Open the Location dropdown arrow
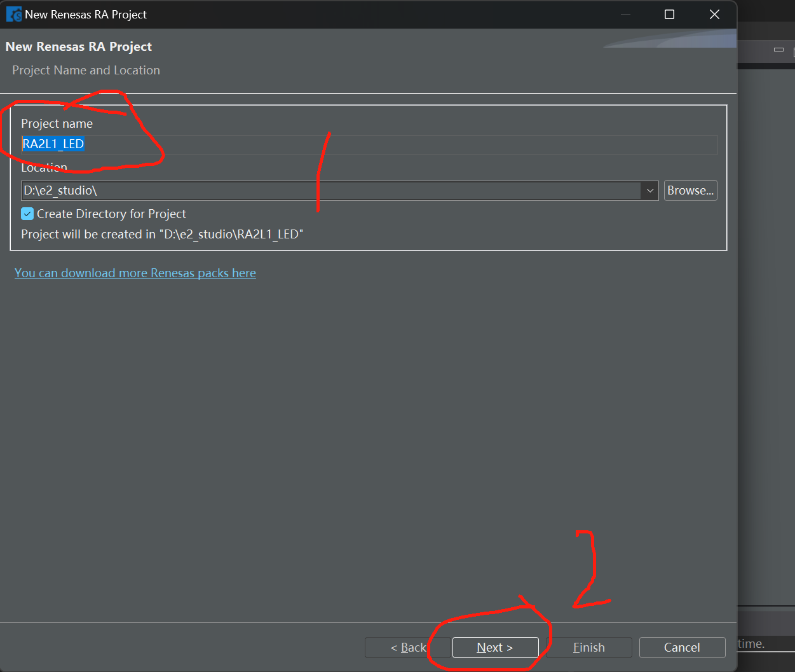This screenshot has height=672, width=795. [x=649, y=190]
